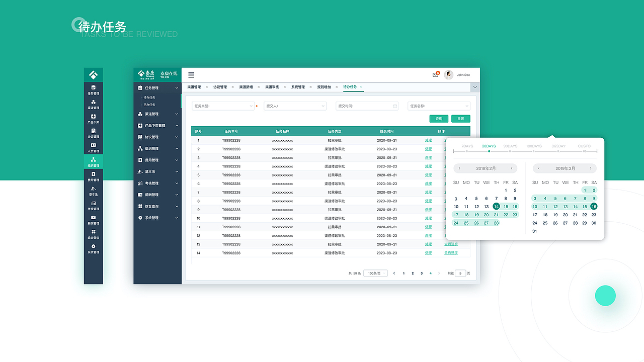Close the 待办任务 tab
This screenshot has width=644, height=362.
click(361, 87)
